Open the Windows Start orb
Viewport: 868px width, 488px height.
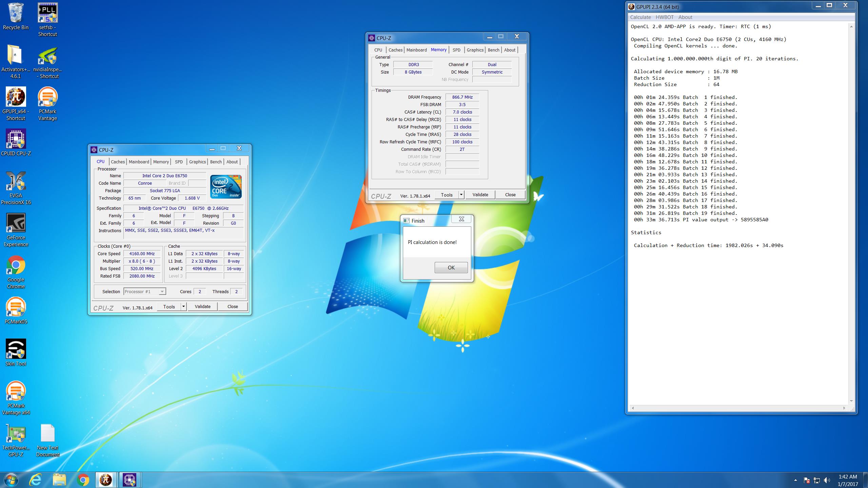click(x=11, y=480)
